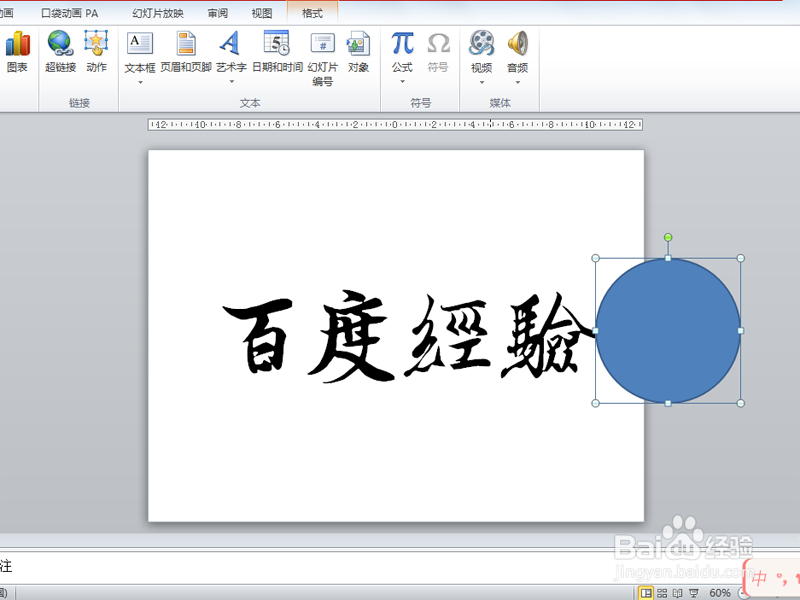Expand the 视频 dropdown arrow
This screenshot has width=800, height=600.
[482, 82]
